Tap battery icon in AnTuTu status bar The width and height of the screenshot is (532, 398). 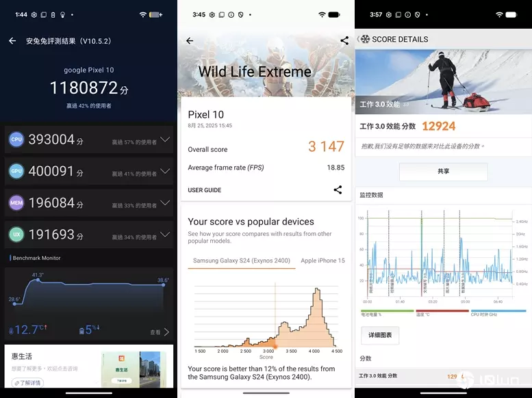coord(155,14)
